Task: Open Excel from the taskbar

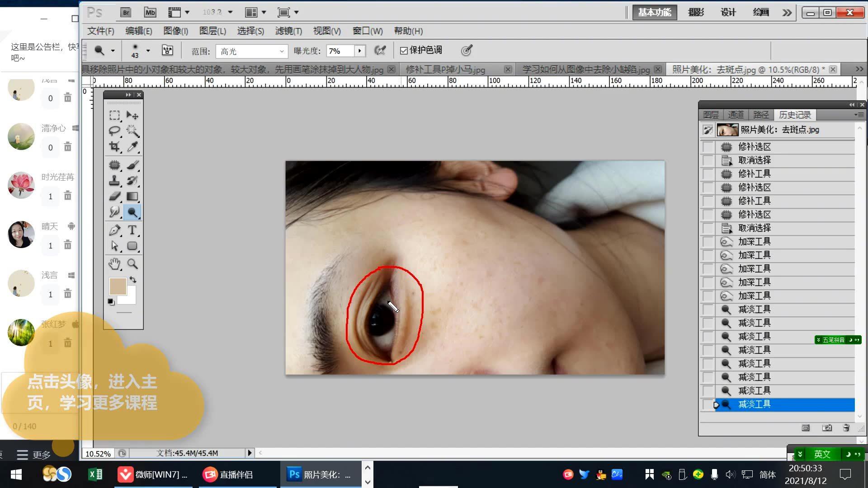Action: pos(95,474)
